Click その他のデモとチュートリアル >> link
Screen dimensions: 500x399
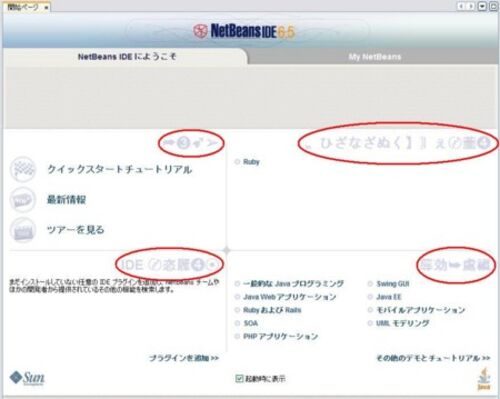click(433, 358)
